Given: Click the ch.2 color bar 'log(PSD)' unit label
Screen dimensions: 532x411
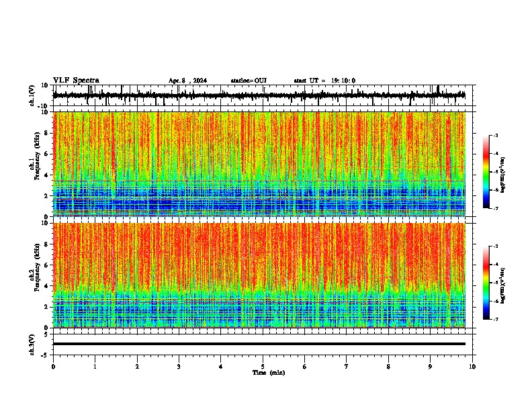Looking at the screenshot, I should (x=503, y=285).
